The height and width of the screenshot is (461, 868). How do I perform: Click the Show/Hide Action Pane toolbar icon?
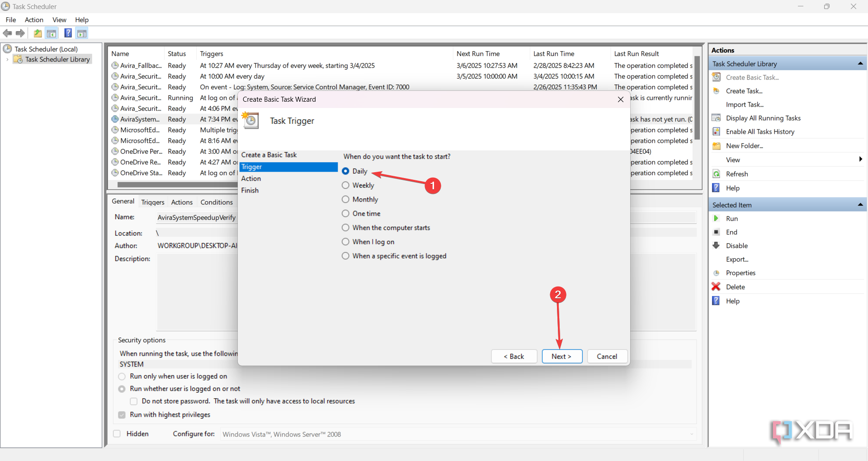[x=82, y=33]
